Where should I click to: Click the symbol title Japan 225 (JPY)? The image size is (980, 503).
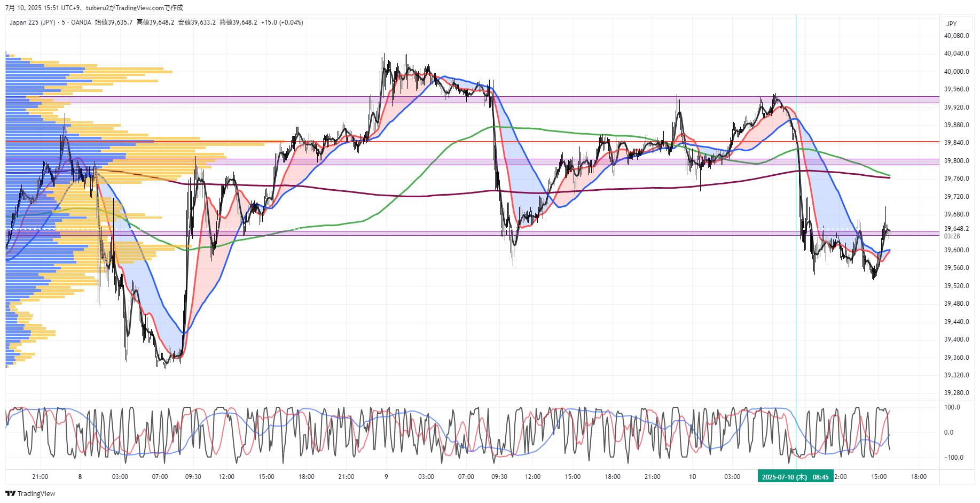pos(32,22)
